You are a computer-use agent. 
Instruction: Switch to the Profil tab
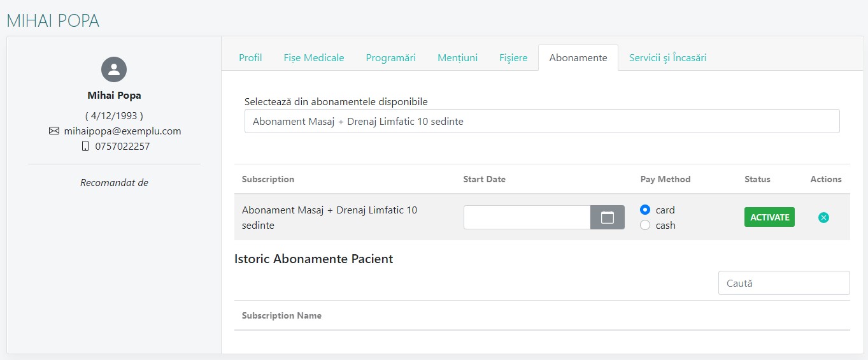[x=250, y=58]
